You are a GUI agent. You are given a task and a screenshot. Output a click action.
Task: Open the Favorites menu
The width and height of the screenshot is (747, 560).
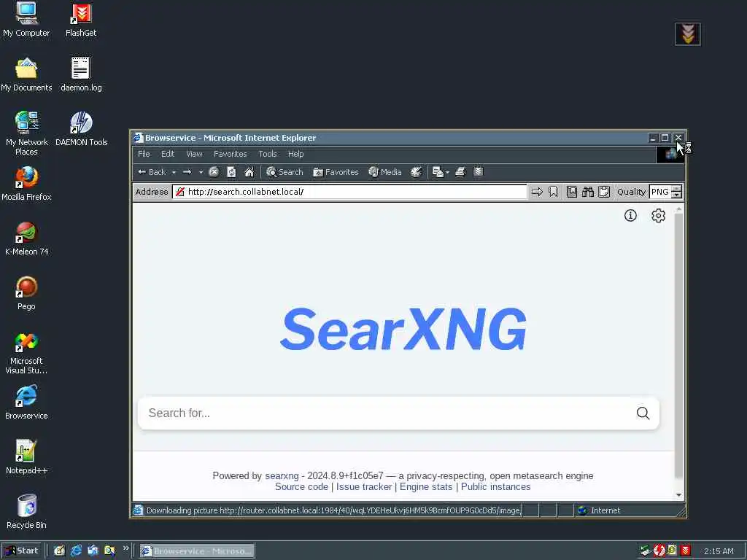[x=230, y=154]
